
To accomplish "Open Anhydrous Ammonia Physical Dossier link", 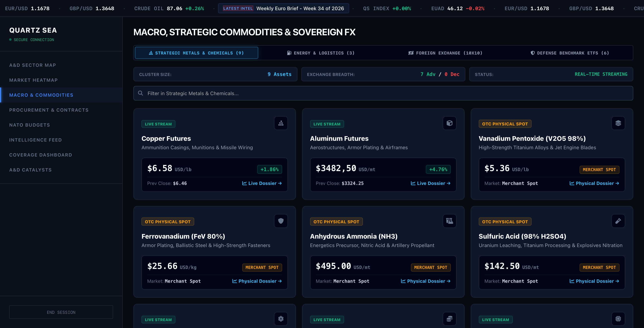I will click(x=426, y=281).
